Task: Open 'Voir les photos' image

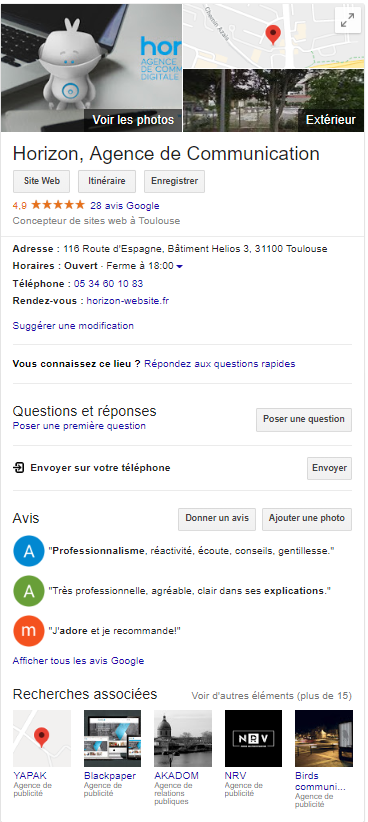Action: 91,68
